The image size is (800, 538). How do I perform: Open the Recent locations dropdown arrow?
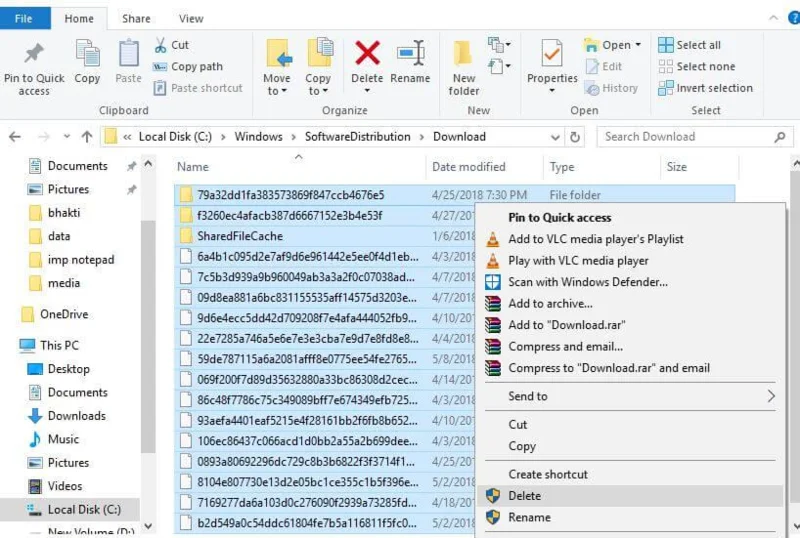tap(66, 137)
